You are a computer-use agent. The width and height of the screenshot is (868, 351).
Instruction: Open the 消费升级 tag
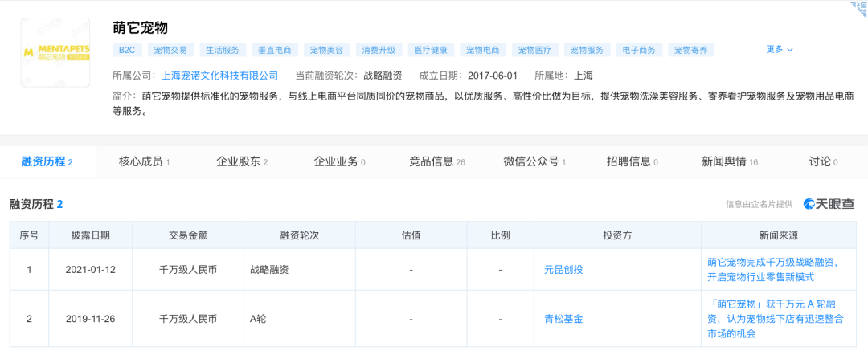pyautogui.click(x=379, y=50)
